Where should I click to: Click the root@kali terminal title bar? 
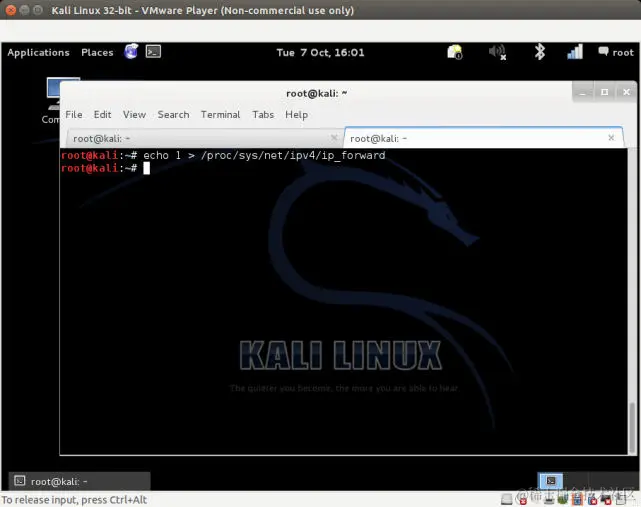tap(316, 93)
